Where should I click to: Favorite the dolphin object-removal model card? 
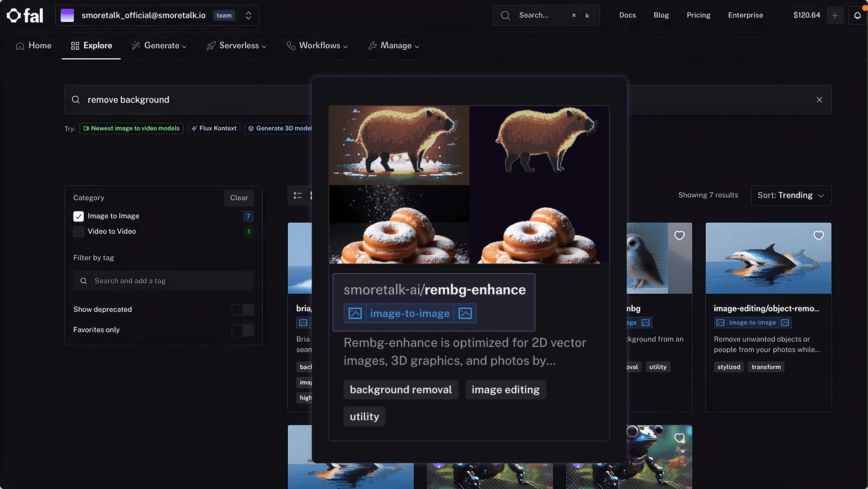click(819, 235)
